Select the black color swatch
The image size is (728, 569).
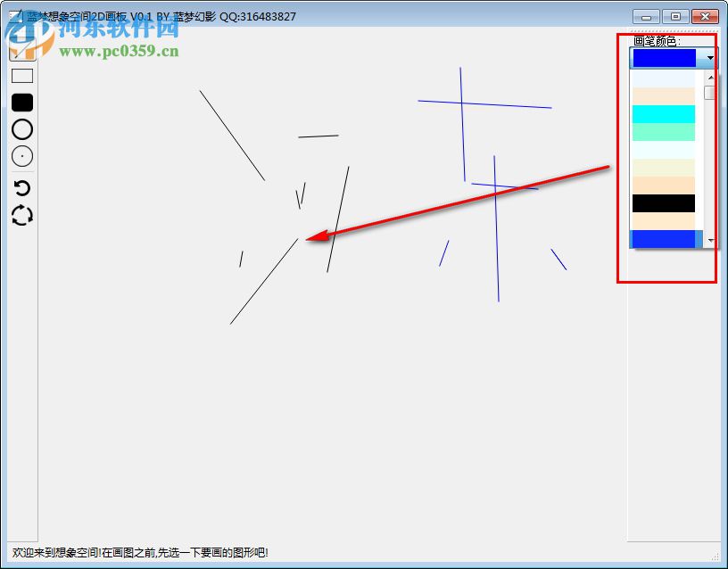click(663, 202)
